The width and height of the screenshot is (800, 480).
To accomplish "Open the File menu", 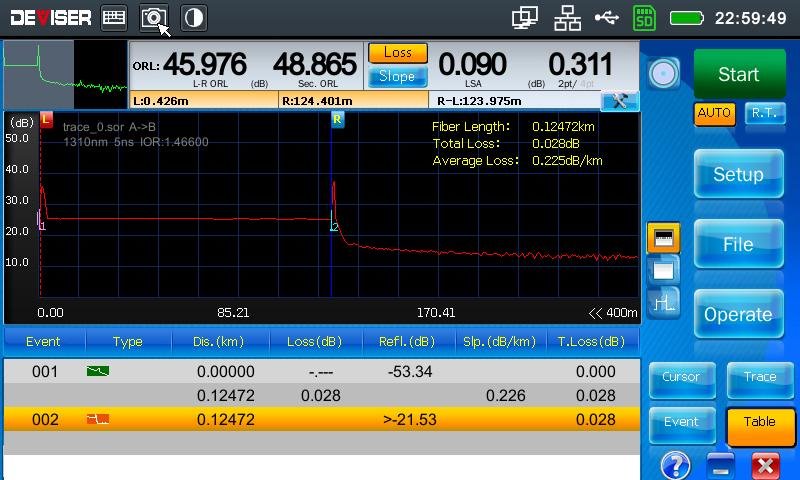I will (738, 244).
